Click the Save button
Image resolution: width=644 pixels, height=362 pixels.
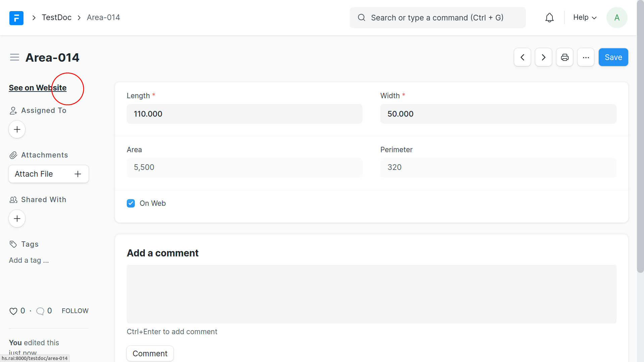tap(613, 57)
